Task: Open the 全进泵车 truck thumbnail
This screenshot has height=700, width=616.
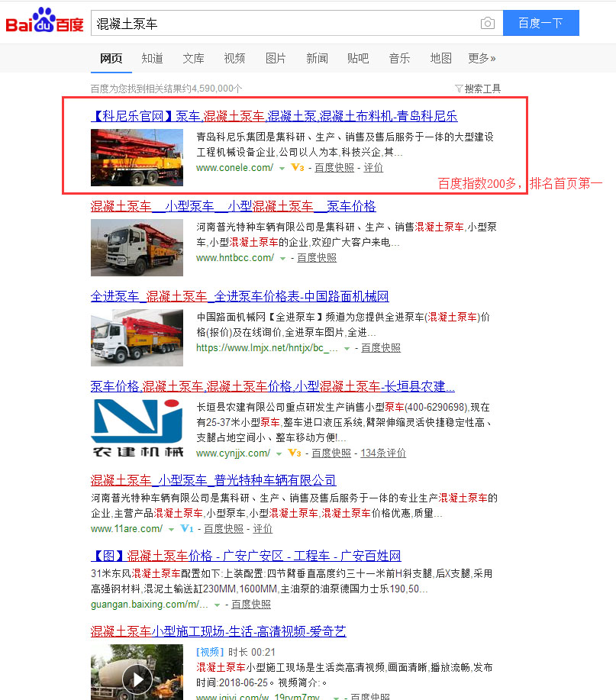Action: [137, 338]
